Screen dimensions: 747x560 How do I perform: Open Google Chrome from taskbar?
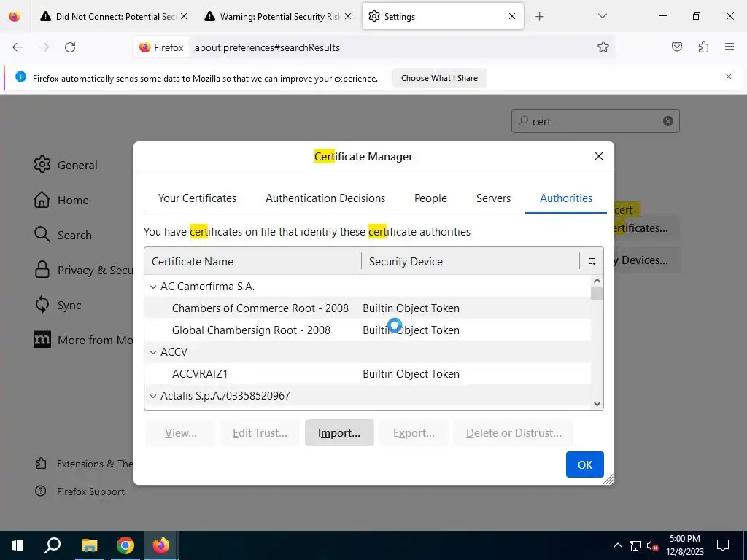125,545
